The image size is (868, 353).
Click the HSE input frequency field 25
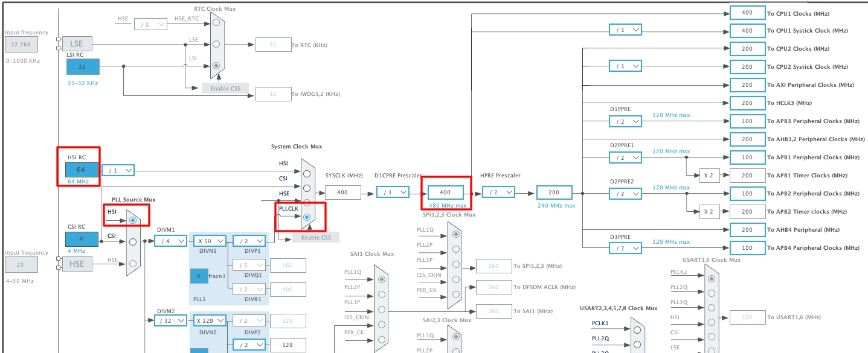pyautogui.click(x=21, y=264)
